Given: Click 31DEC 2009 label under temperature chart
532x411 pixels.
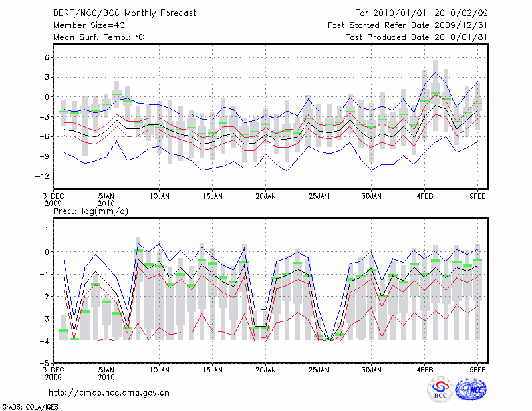Looking at the screenshot, I should [x=53, y=200].
